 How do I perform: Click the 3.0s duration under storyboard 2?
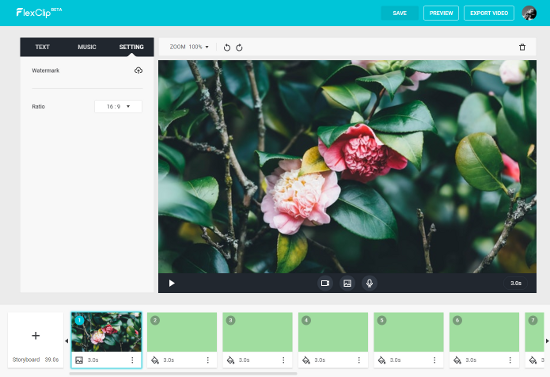(x=169, y=360)
